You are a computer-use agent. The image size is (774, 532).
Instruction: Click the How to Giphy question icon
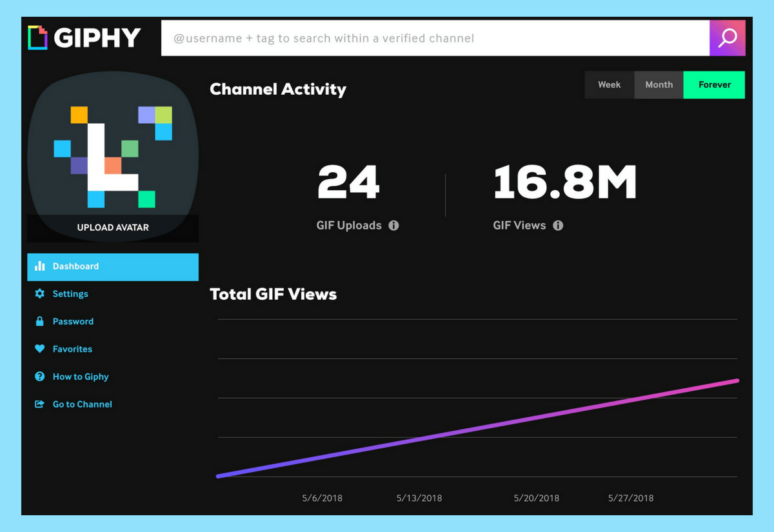(x=39, y=377)
